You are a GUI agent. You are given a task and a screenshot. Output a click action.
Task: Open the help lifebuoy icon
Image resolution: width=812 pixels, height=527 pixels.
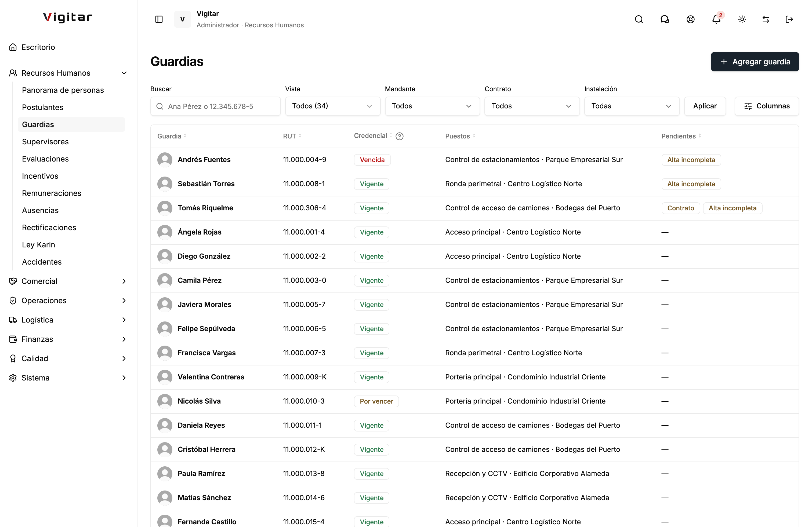(x=691, y=19)
